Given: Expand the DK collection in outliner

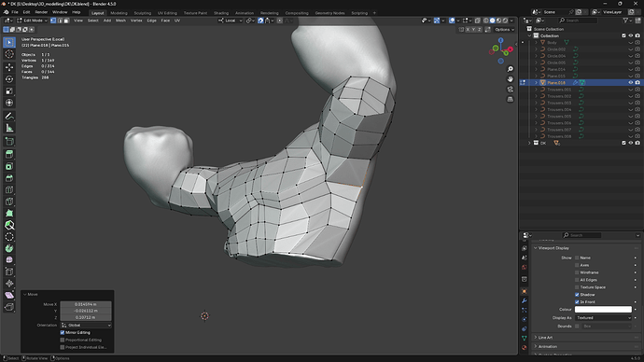Looking at the screenshot, I should (x=529, y=143).
